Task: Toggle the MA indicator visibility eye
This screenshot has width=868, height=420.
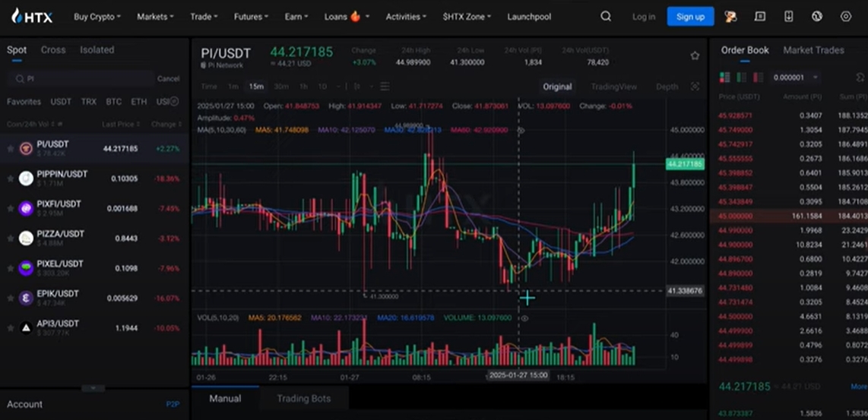Action: point(521,131)
